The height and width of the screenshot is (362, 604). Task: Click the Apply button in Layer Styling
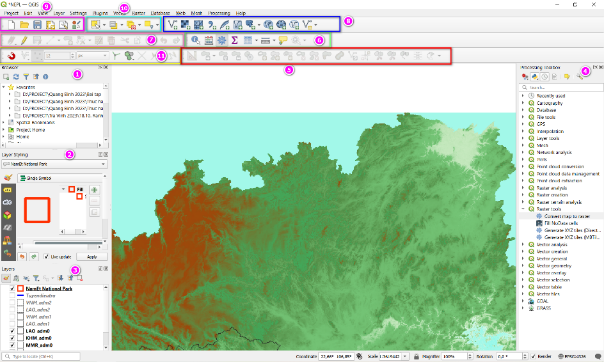92,256
